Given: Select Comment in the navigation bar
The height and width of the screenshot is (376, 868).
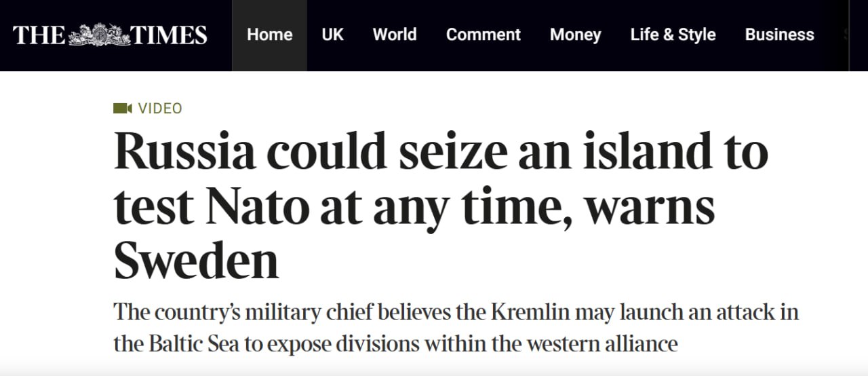Looking at the screenshot, I should [483, 35].
